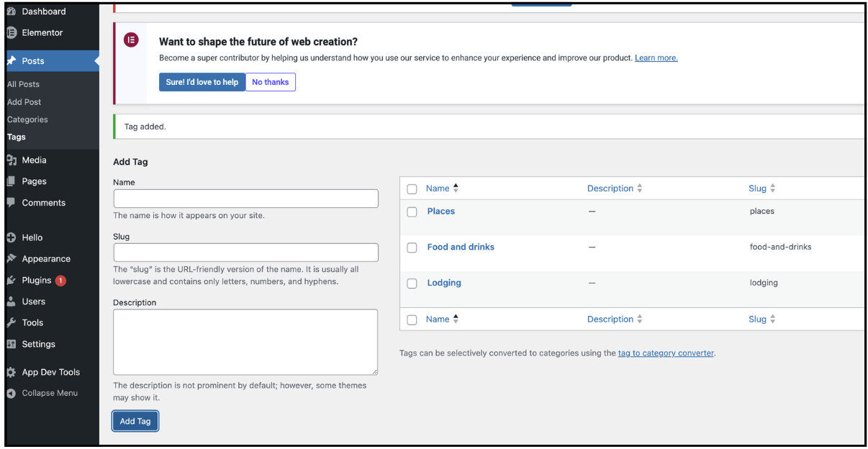Click the Tools wrench icon
Viewport: 868px width, 449px height.
12,322
